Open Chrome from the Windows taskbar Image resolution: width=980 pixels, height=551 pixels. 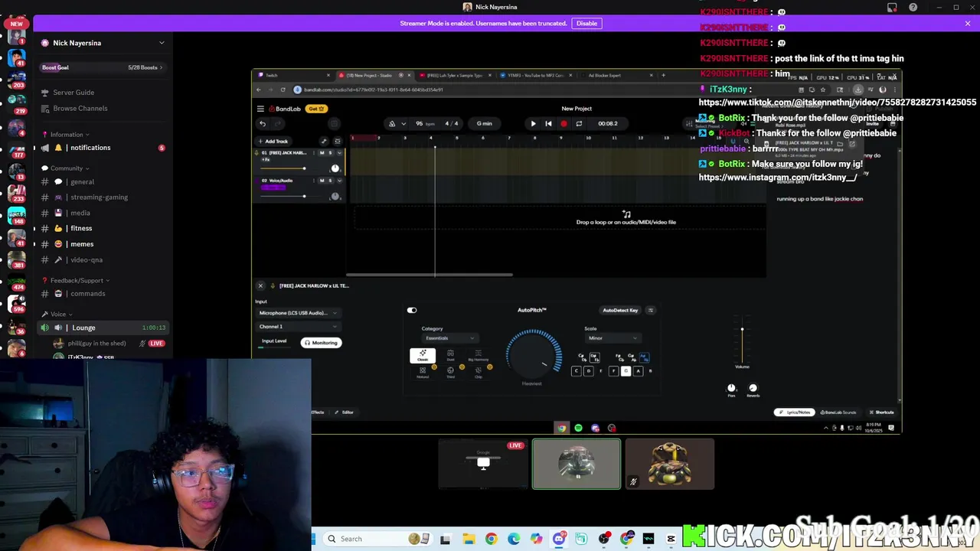click(x=491, y=539)
